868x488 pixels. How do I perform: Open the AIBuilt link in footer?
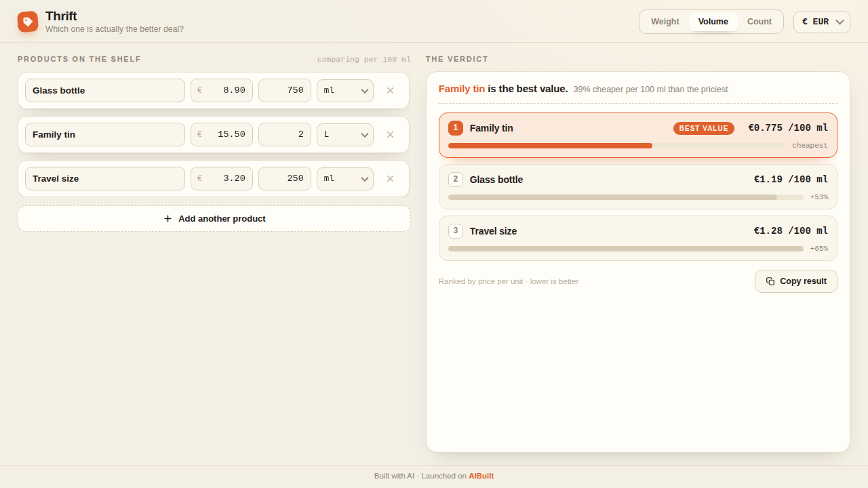[481, 476]
